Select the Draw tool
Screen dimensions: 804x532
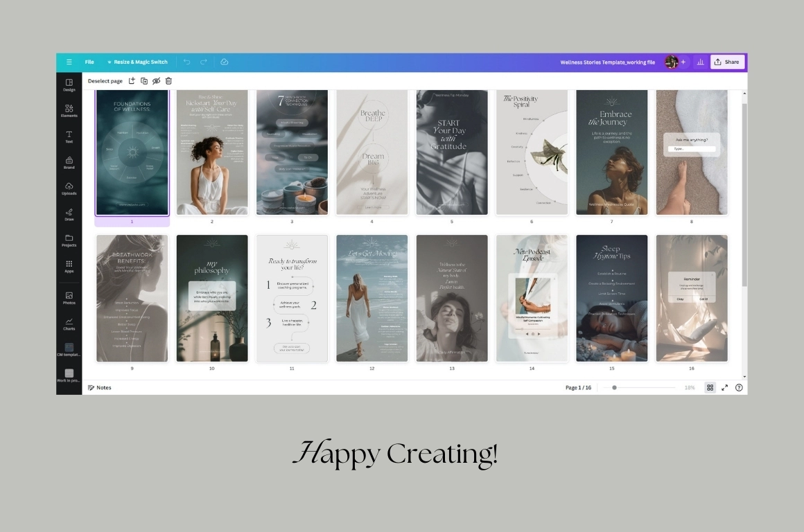click(x=69, y=214)
